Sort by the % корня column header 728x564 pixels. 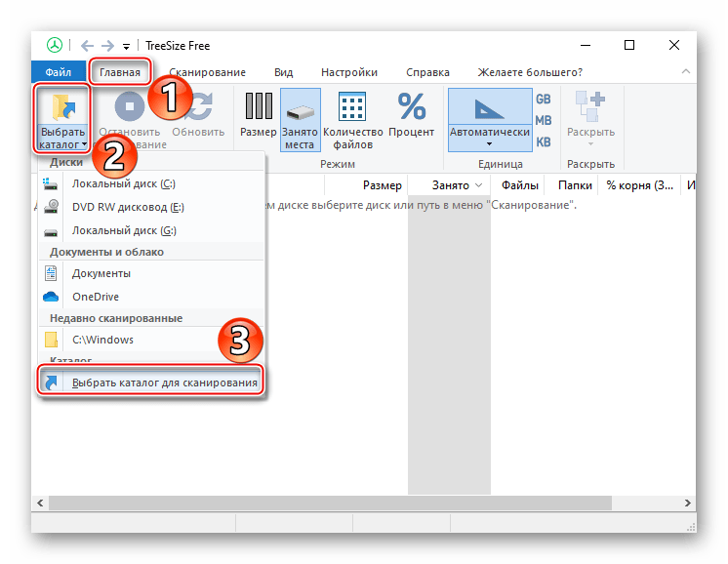[640, 185]
